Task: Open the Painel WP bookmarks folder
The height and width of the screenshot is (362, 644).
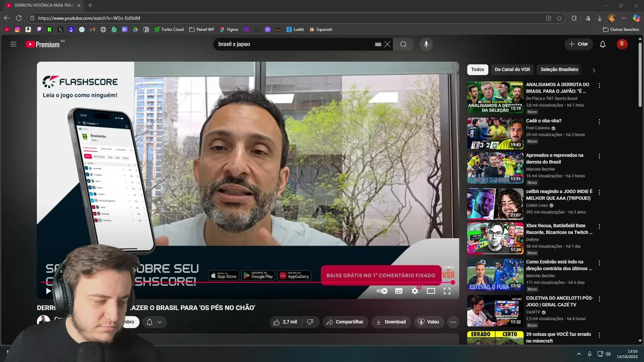Action: coord(202,30)
